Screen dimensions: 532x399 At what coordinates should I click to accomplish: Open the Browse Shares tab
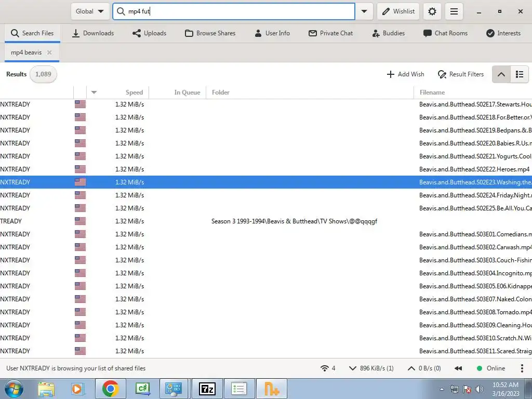210,33
